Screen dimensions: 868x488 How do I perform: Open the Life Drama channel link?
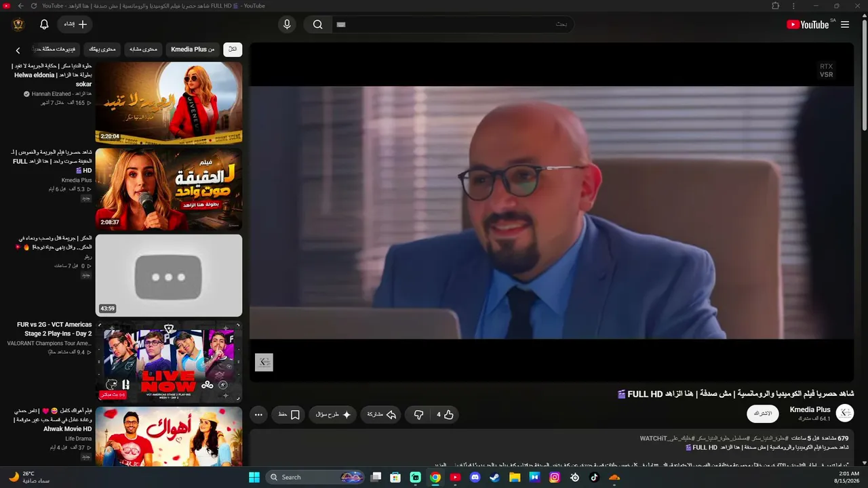pyautogui.click(x=79, y=439)
